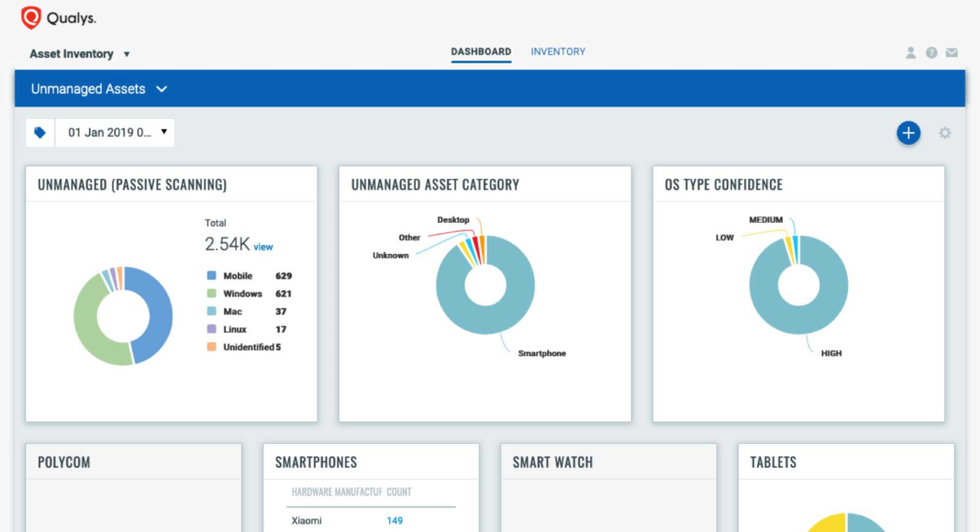This screenshot has height=532, width=980.
Task: Click the passive scanning donut chart
Action: click(123, 316)
